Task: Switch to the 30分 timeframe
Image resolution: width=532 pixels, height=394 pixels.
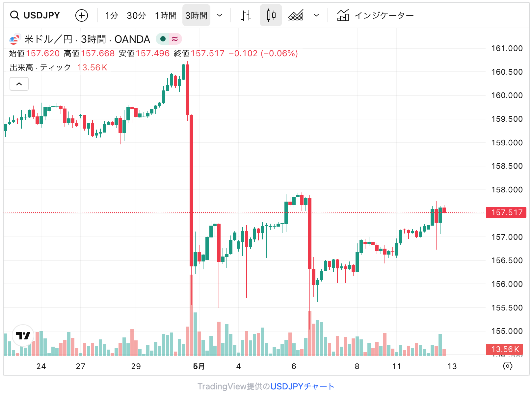Action: click(136, 15)
